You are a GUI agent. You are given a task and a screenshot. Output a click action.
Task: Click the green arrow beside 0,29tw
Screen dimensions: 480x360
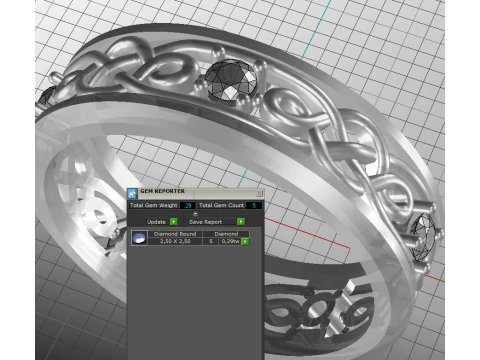coord(245,241)
